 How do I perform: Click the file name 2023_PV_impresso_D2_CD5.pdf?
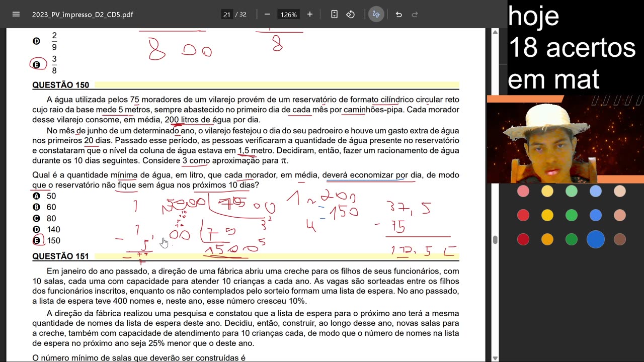click(x=83, y=15)
